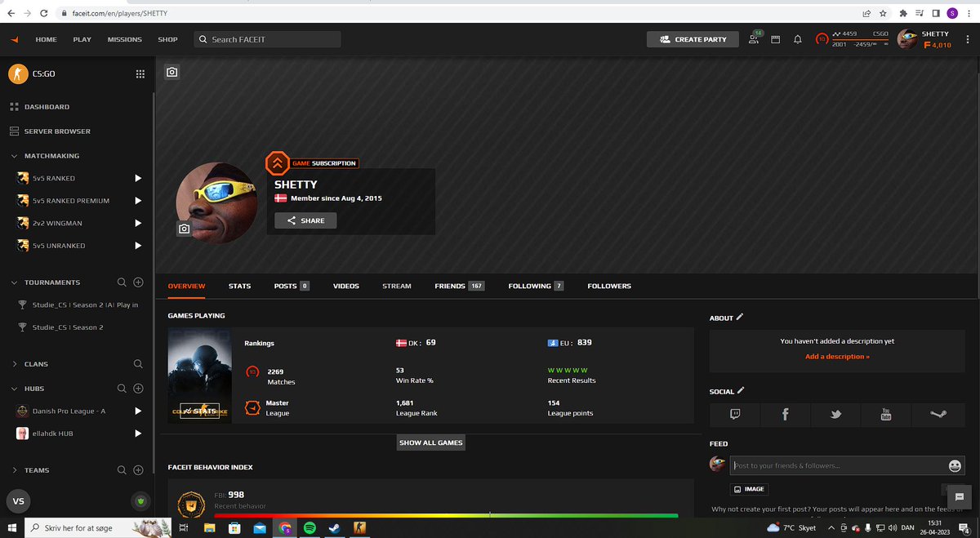
Task: Open the notifications bell
Action: click(798, 39)
